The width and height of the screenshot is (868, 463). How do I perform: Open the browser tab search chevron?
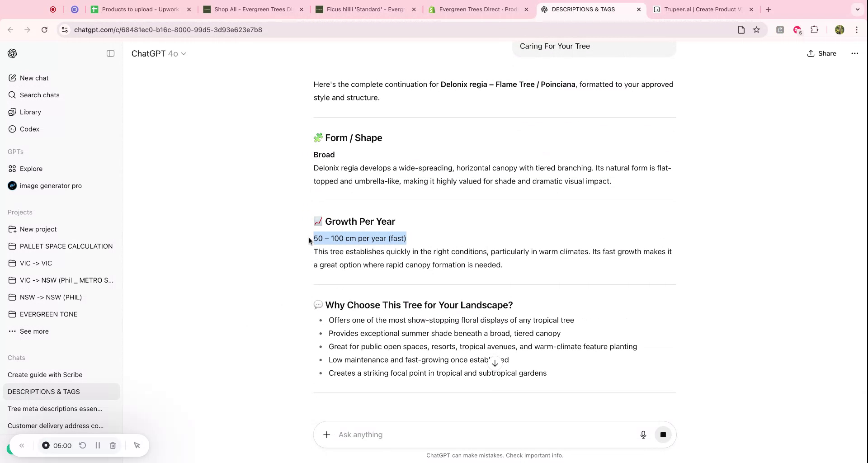(x=857, y=9)
